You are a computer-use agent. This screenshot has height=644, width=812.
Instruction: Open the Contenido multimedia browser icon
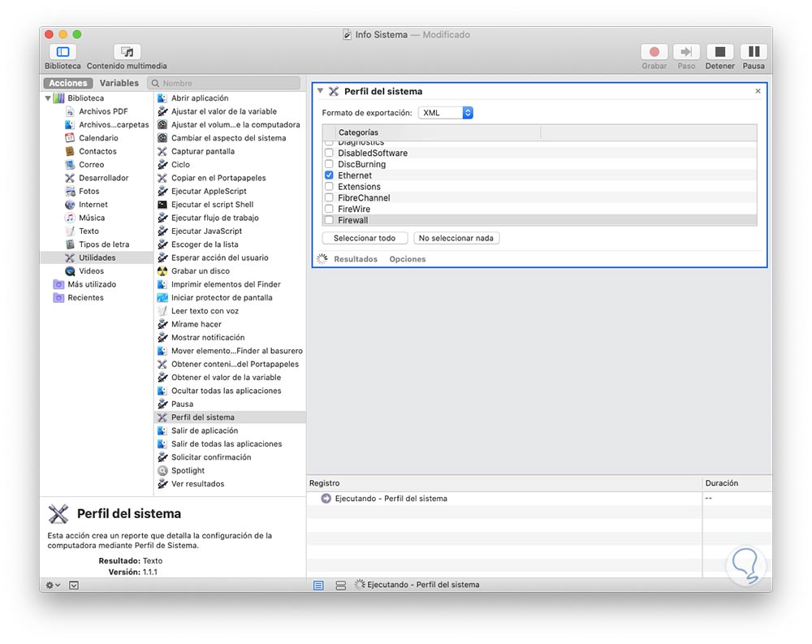(127, 51)
